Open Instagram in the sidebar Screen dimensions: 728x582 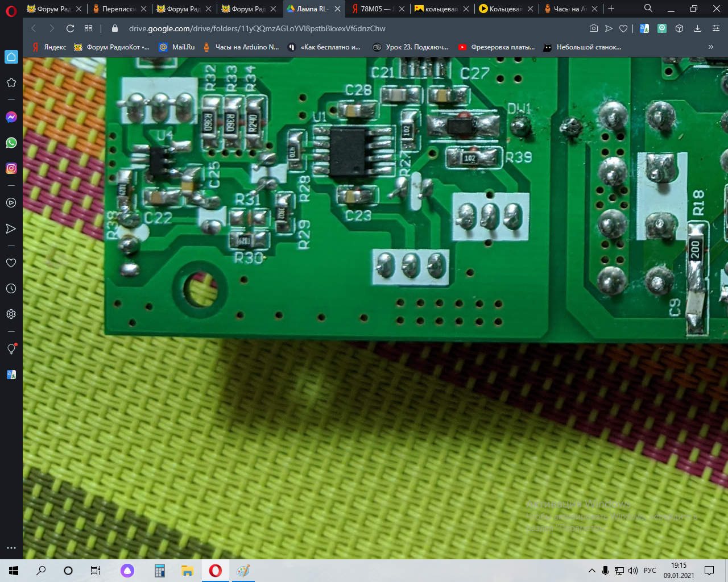point(11,168)
